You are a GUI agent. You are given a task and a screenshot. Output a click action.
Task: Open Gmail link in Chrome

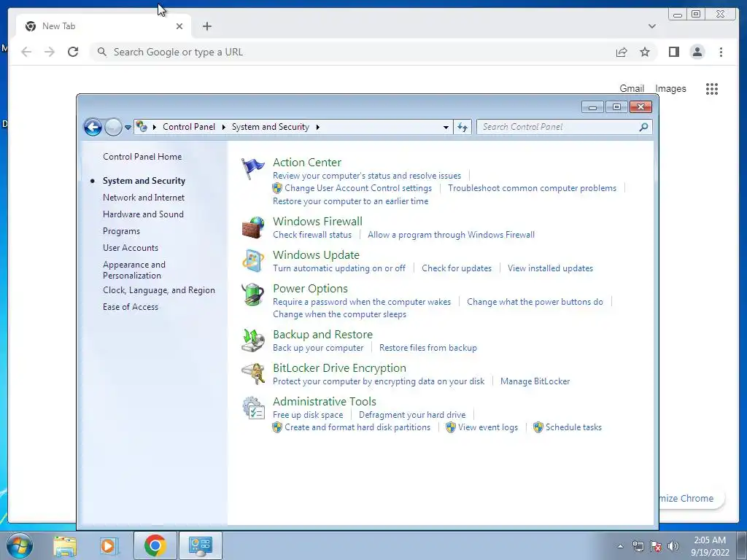631,88
